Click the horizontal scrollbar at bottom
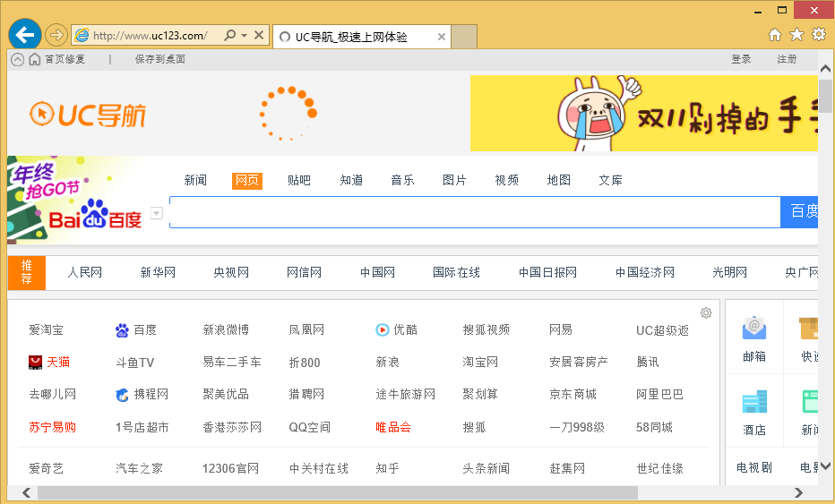Viewport: 835px width, 504px height. tap(337, 493)
